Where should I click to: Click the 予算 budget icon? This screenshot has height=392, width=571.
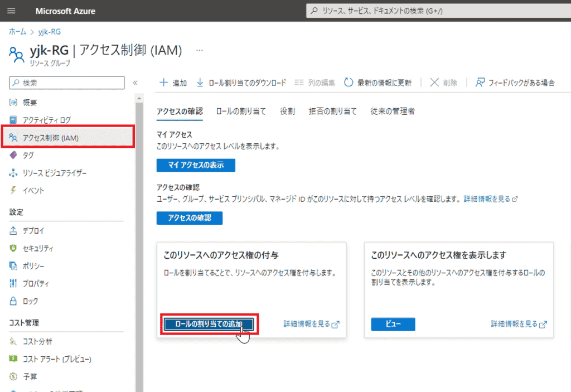(13, 376)
